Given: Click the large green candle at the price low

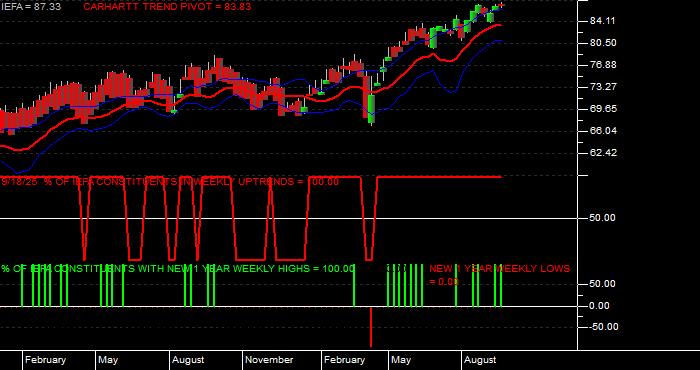Looking at the screenshot, I should (x=371, y=108).
